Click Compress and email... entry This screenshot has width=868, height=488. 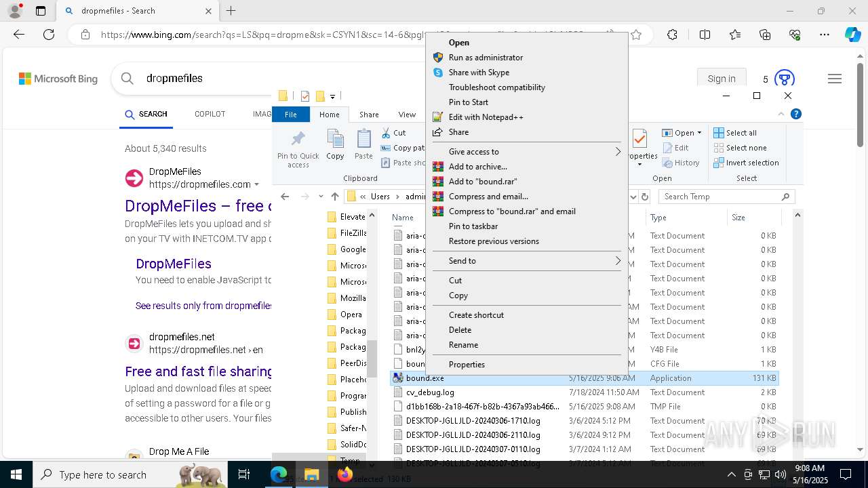[x=488, y=197]
